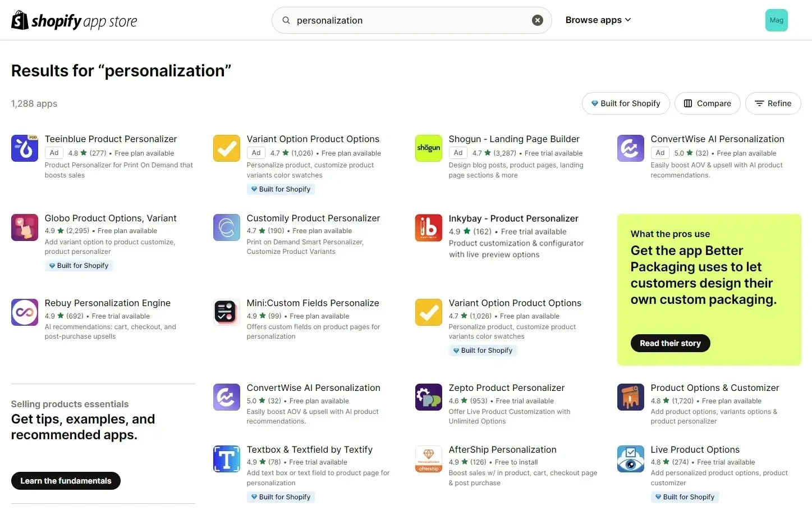Viewport: 812px width, 510px height.
Task: Select the Rebuy Personalization Engine app icon
Action: tap(24, 312)
